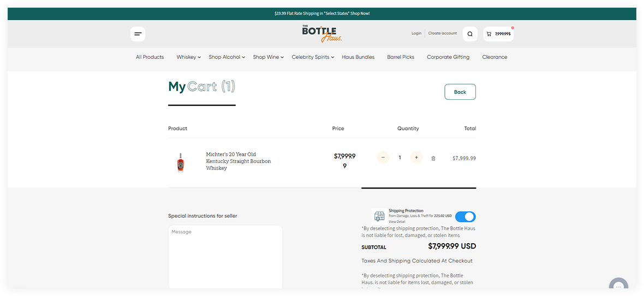
Task: Go to the Barrel Picks page
Action: [401, 57]
